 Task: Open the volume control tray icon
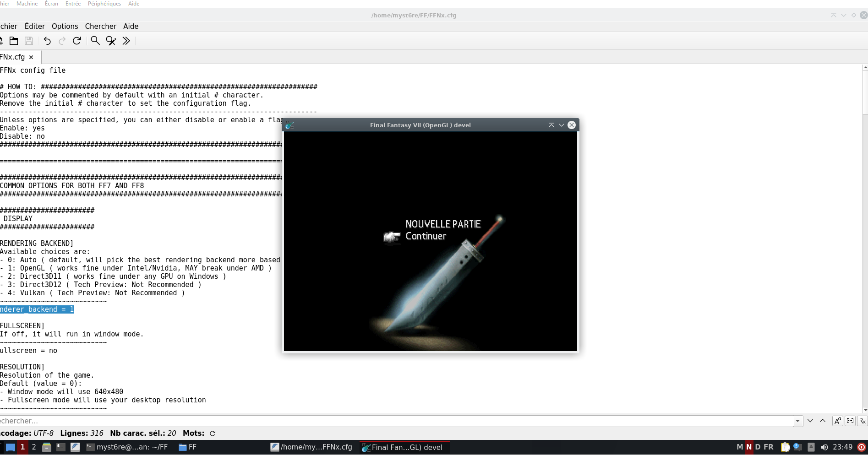(824, 447)
